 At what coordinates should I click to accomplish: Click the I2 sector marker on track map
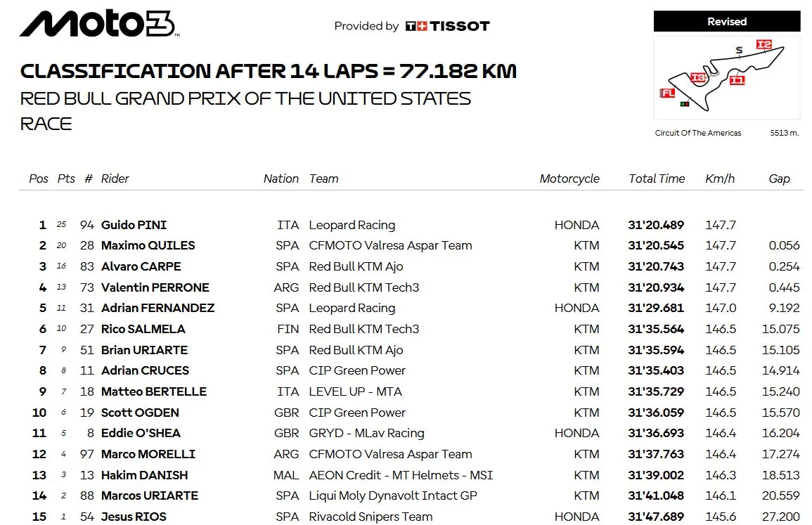tap(763, 44)
